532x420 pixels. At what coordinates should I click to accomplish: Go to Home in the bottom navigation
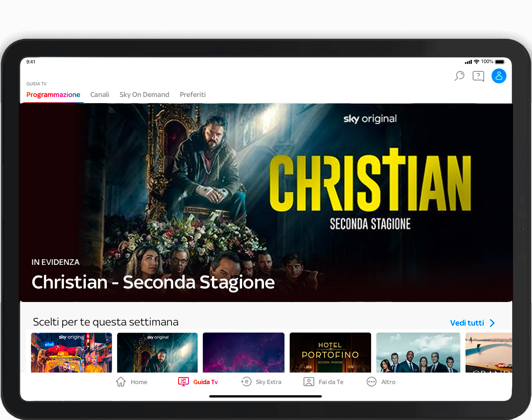[x=139, y=382]
